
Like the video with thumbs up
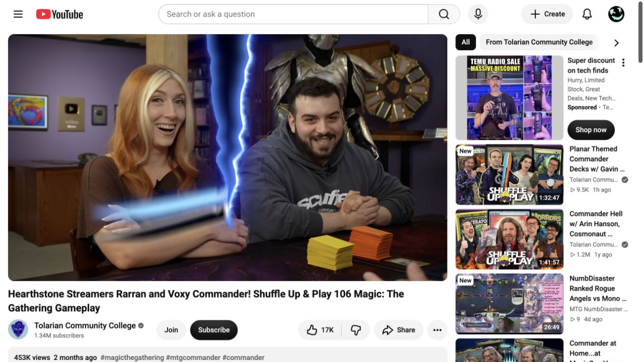320,330
